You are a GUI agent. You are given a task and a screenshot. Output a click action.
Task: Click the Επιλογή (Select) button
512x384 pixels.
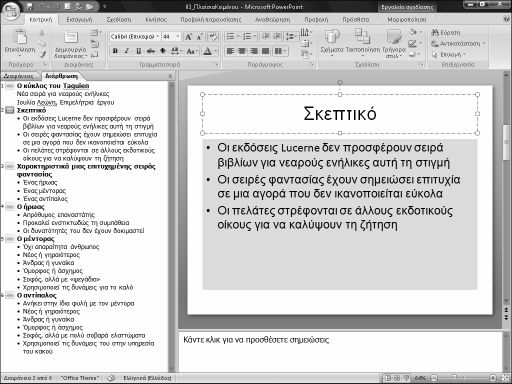coord(448,54)
